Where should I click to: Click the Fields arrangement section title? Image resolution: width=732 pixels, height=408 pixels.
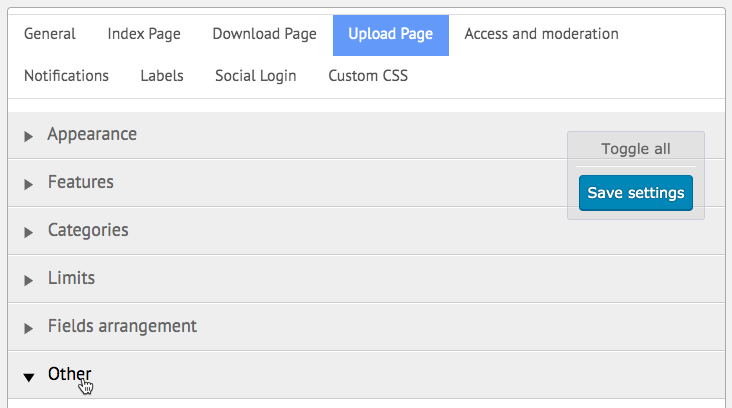pyautogui.click(x=122, y=326)
